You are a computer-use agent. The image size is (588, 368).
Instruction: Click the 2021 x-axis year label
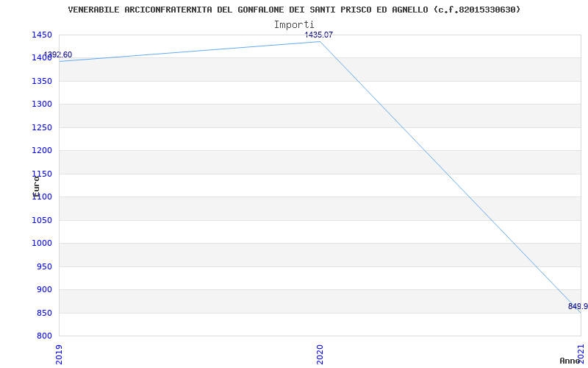(581, 353)
